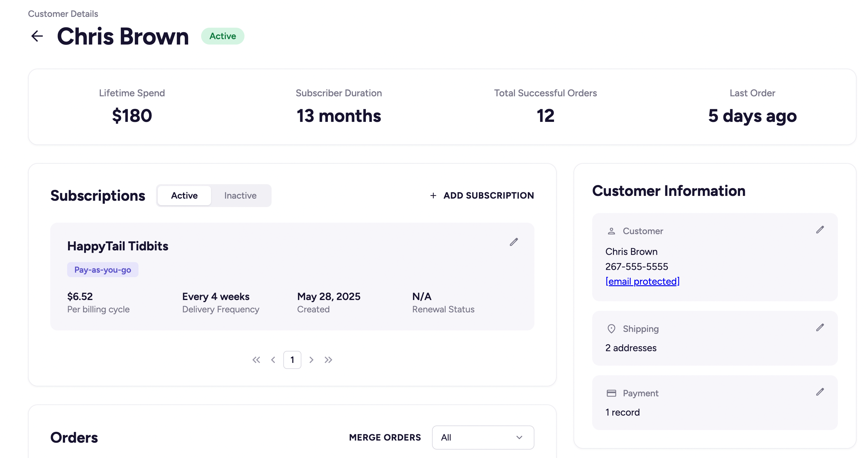Click the N/A renewal status value
868x458 pixels.
pos(422,296)
